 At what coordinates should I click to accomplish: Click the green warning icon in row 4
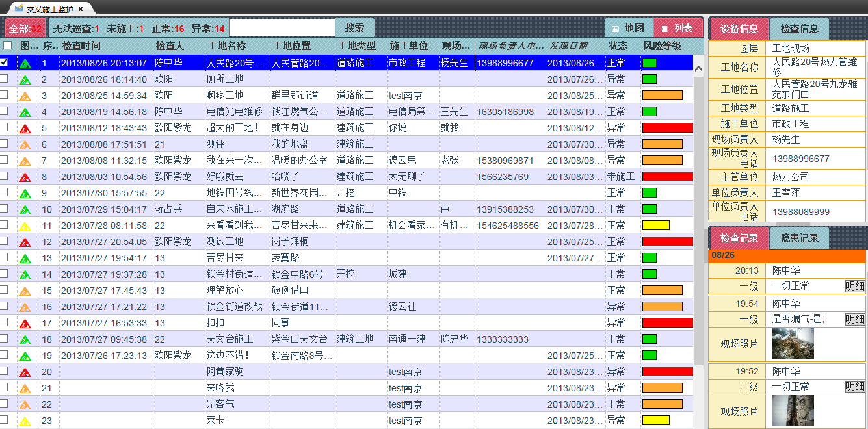(25, 112)
